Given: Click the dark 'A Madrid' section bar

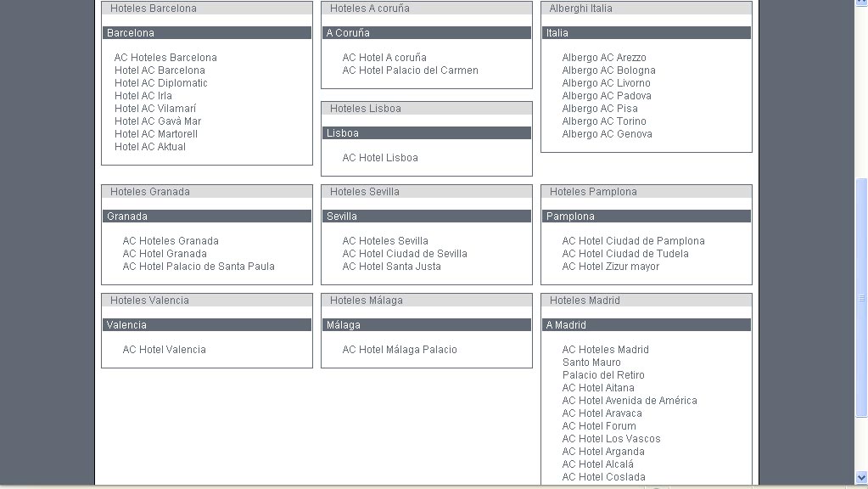Looking at the screenshot, I should click(x=646, y=324).
